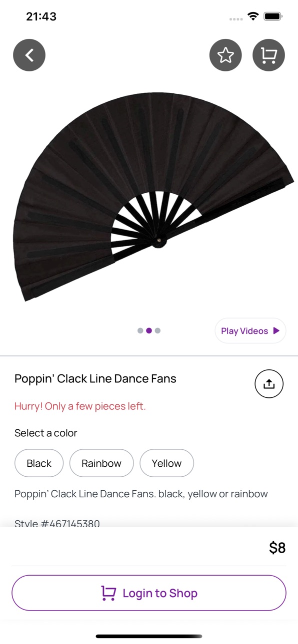Select the Black color option
The image size is (298, 644).
39,463
